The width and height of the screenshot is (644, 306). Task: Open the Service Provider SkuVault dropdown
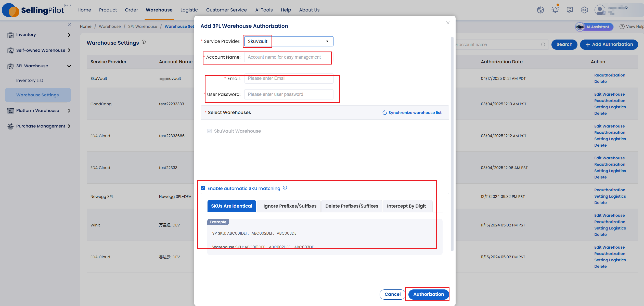[x=288, y=41]
